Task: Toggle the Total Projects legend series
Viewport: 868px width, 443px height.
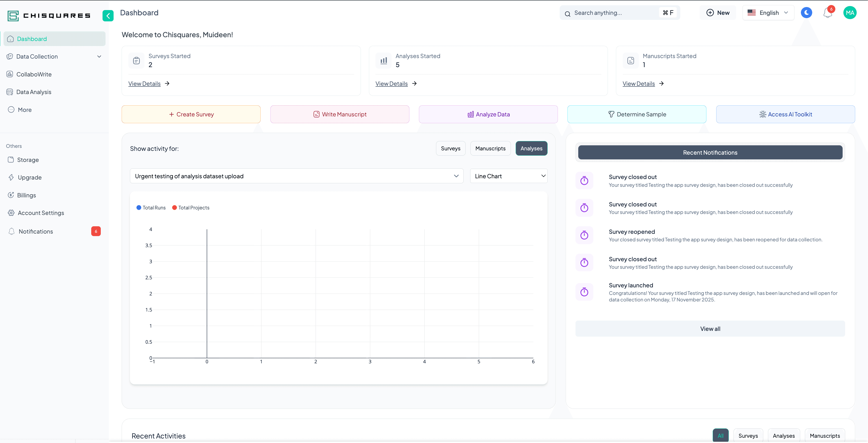Action: 191,208
